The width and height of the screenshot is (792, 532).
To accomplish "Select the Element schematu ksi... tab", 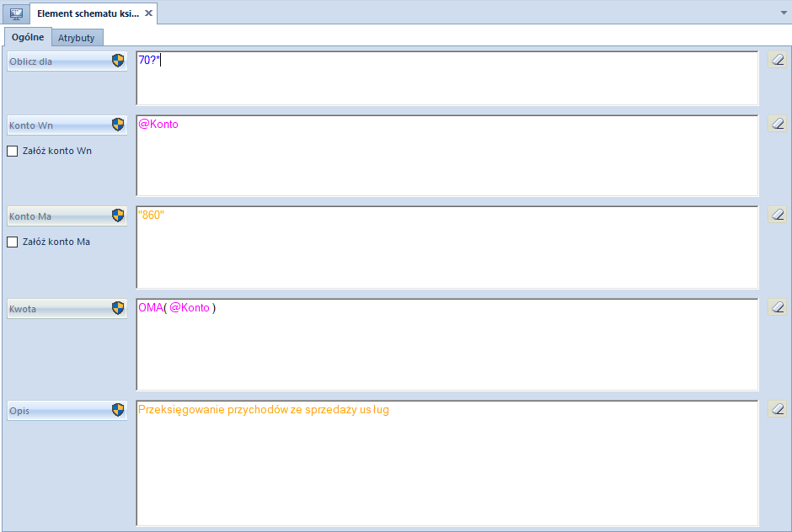I will pyautogui.click(x=94, y=13).
